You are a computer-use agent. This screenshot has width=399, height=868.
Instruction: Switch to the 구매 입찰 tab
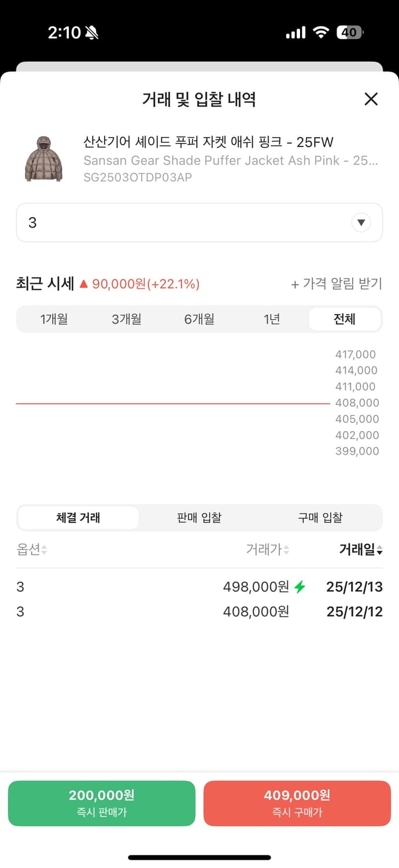320,517
